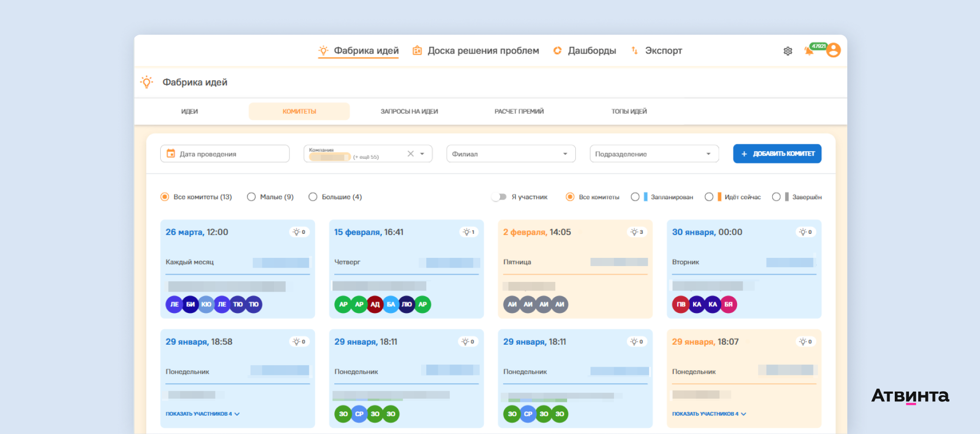Switch to the Запросы на идеи tab
The height and width of the screenshot is (434, 980).
pos(409,111)
